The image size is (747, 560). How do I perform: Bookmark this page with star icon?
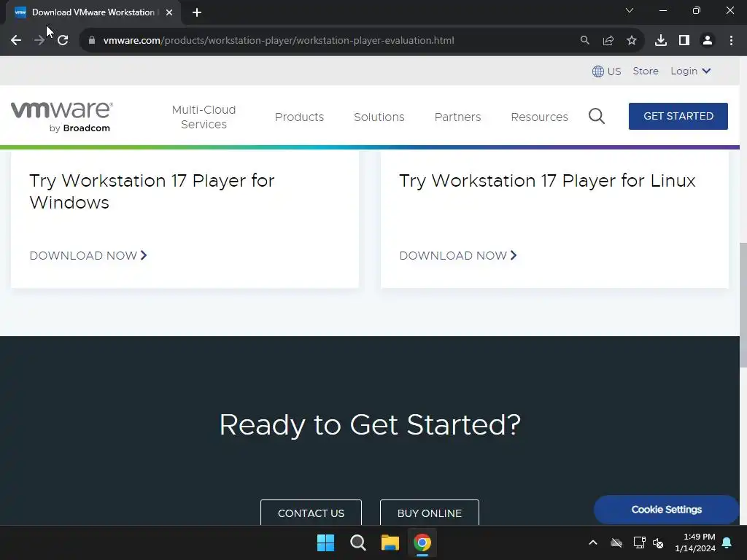pyautogui.click(x=632, y=41)
